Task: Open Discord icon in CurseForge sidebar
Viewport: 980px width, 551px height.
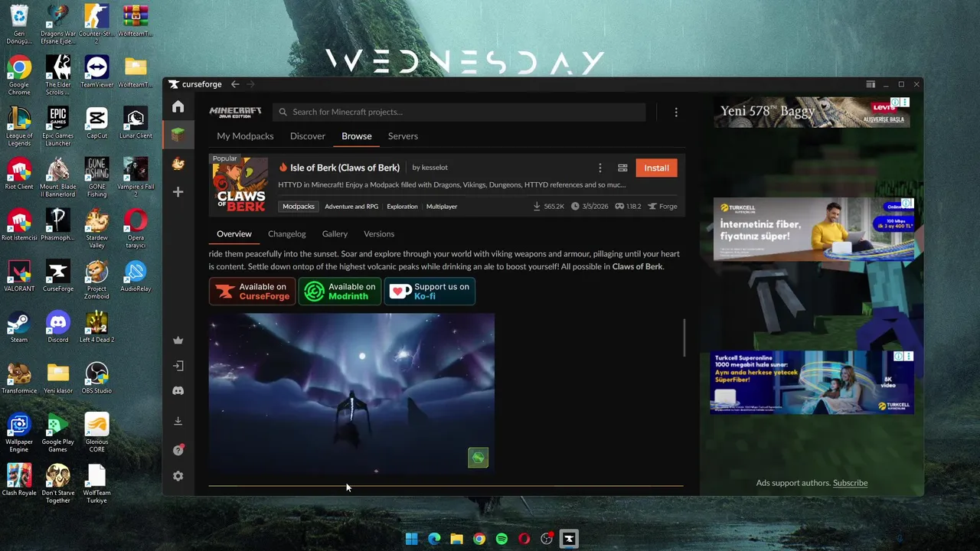Action: click(x=178, y=390)
